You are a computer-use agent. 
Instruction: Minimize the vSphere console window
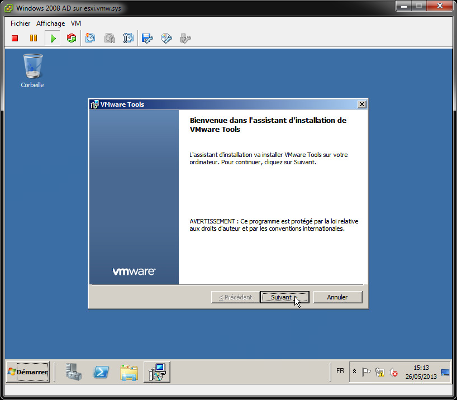click(404, 6)
